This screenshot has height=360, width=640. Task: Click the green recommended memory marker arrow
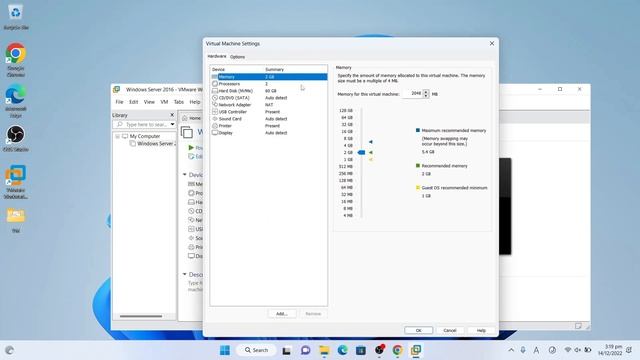(x=371, y=152)
